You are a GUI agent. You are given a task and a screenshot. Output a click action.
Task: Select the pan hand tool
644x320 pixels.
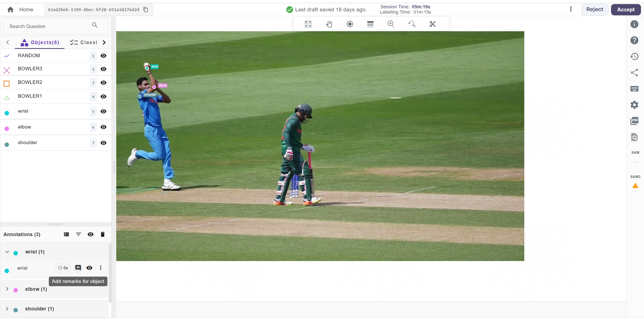pyautogui.click(x=329, y=24)
